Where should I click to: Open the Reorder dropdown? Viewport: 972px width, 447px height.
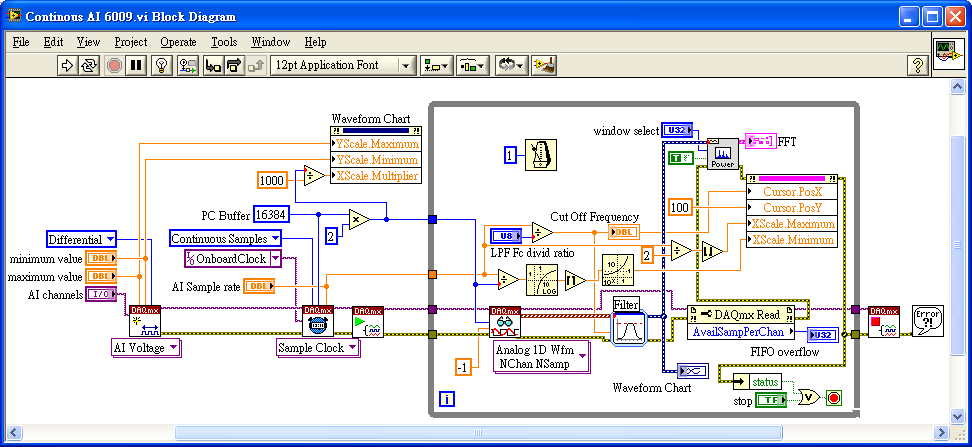(511, 65)
